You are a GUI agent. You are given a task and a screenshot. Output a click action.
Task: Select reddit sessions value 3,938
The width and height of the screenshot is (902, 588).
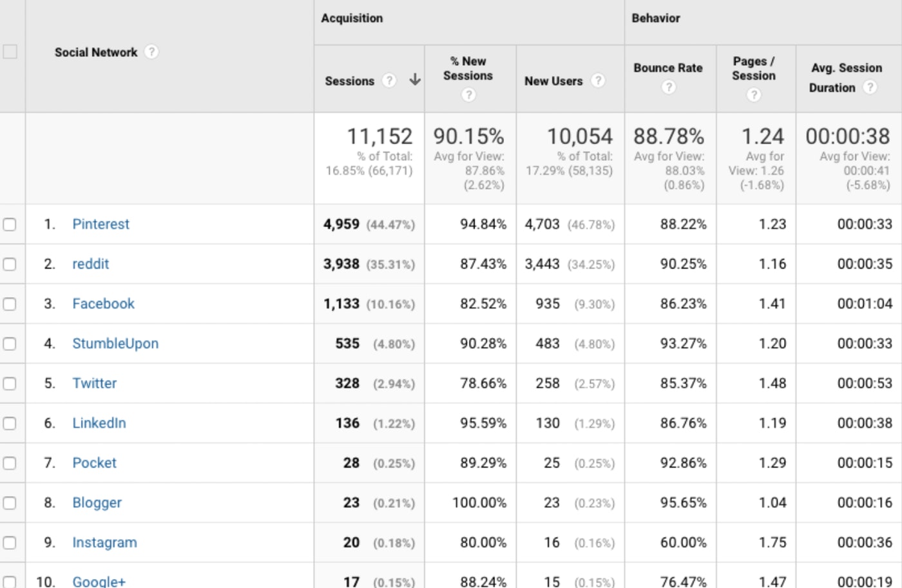pos(341,264)
